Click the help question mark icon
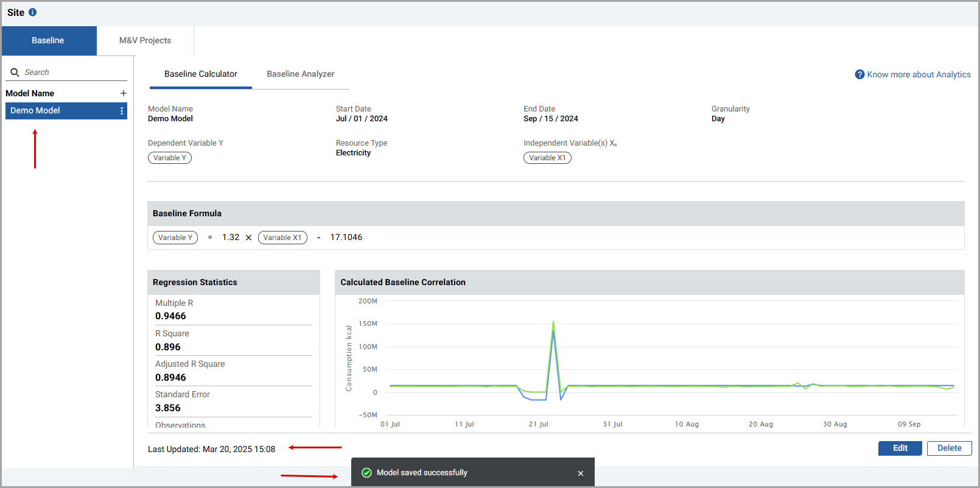The image size is (980, 488). pyautogui.click(x=859, y=74)
